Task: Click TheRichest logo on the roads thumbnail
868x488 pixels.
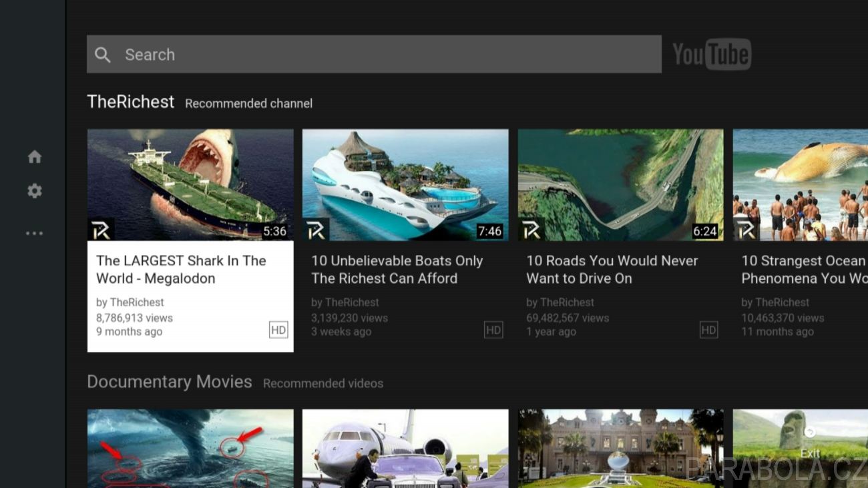Action: coord(531,229)
